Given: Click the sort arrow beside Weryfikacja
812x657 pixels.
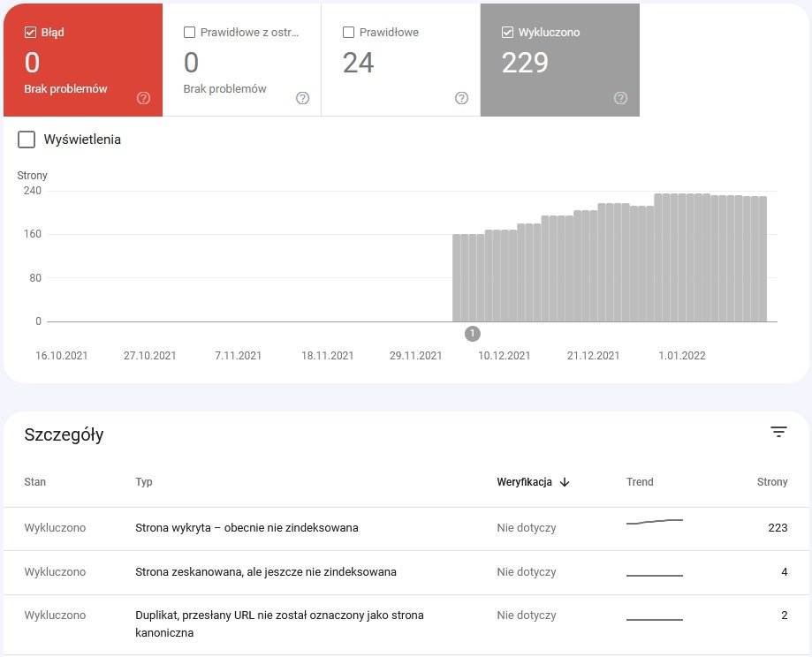Looking at the screenshot, I should coord(565,482).
